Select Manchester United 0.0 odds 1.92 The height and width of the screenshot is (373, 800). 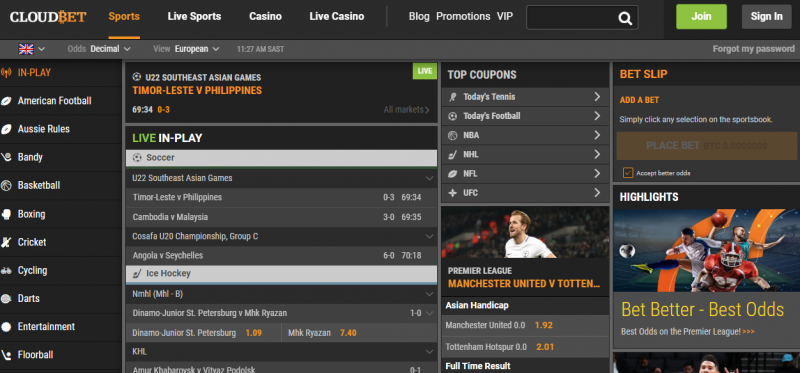pos(543,325)
